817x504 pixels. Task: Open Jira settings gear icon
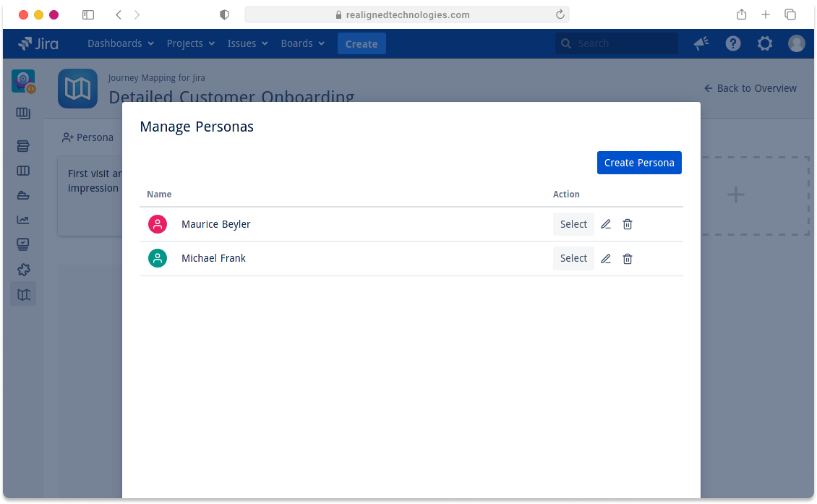pyautogui.click(x=765, y=43)
